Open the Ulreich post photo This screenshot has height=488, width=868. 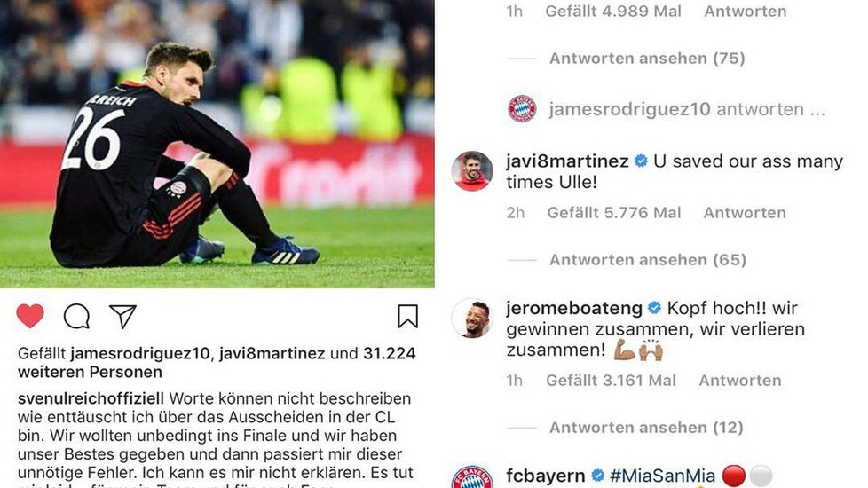click(x=217, y=144)
